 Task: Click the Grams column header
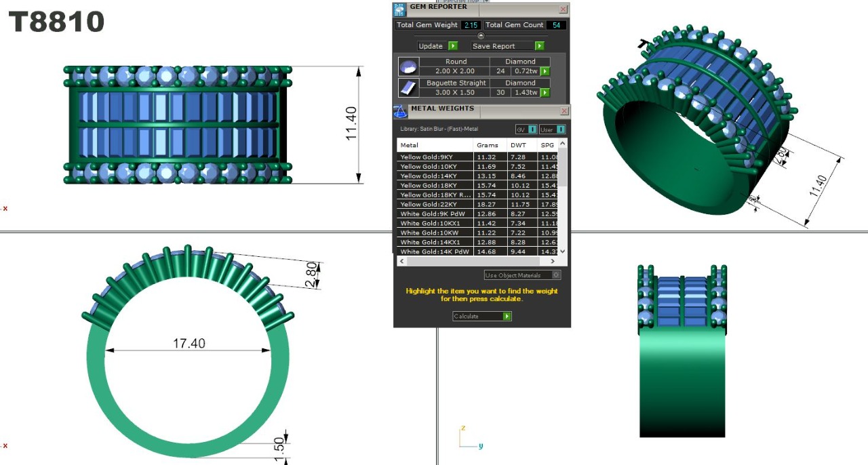point(490,145)
